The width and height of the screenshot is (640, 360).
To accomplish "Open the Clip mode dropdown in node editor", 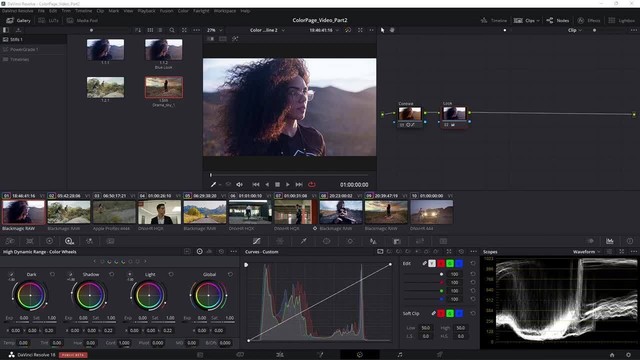I will click(x=575, y=30).
